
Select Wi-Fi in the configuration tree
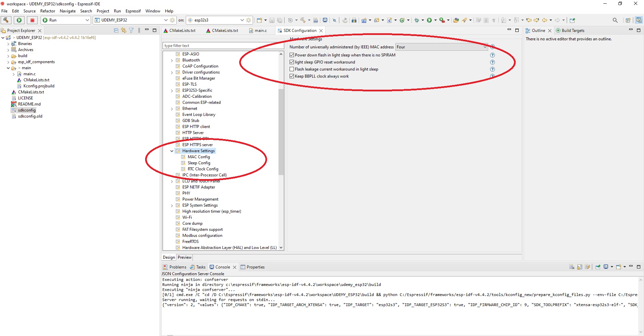tap(187, 217)
